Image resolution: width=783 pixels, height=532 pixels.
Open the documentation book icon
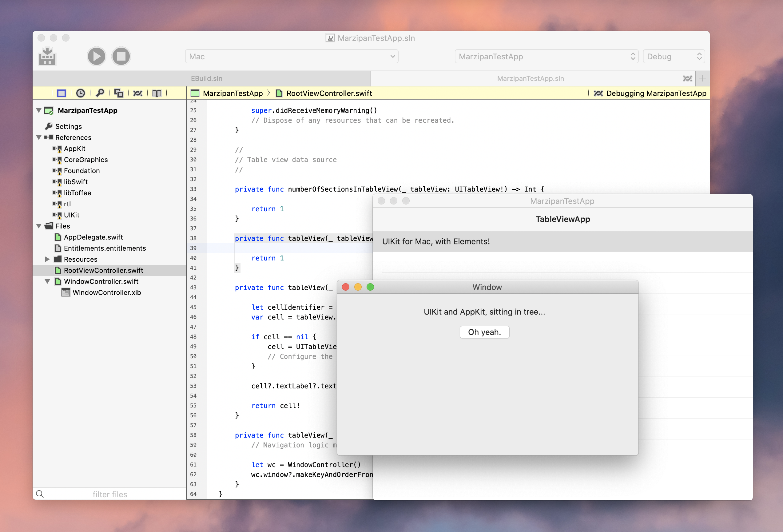click(x=157, y=93)
